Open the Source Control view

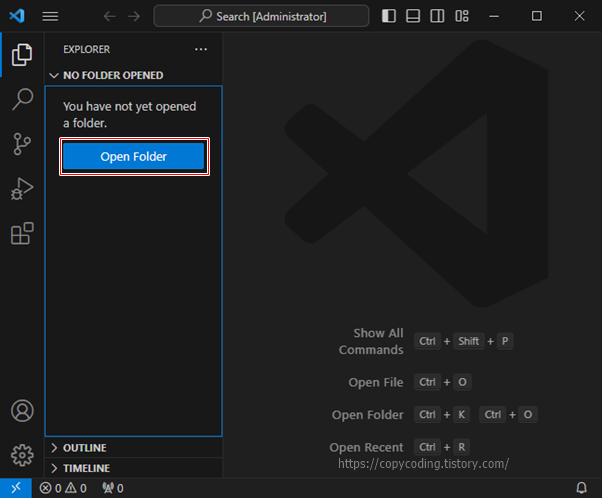tap(22, 144)
